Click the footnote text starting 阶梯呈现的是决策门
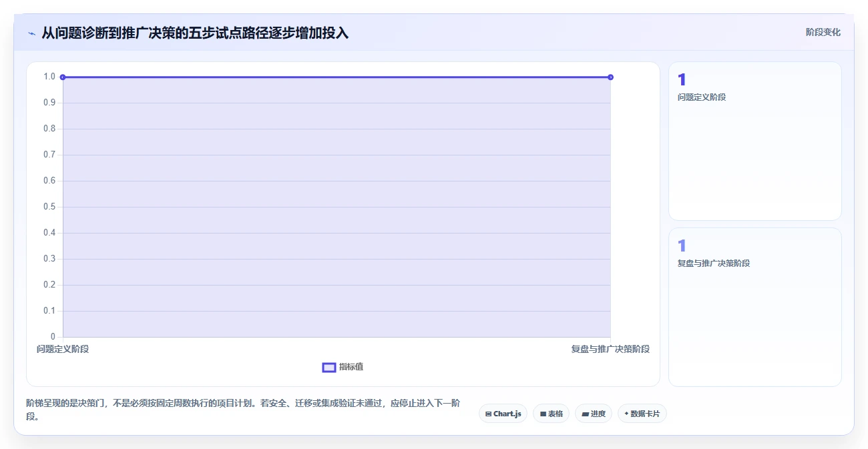Screen dimensions: 868x449 pyautogui.click(x=243, y=410)
